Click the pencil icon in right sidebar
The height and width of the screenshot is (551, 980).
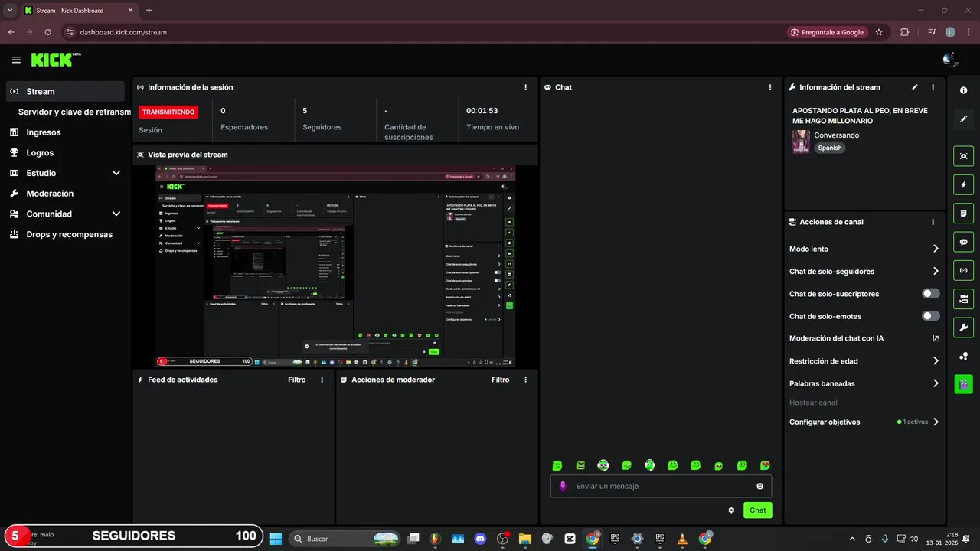click(963, 119)
